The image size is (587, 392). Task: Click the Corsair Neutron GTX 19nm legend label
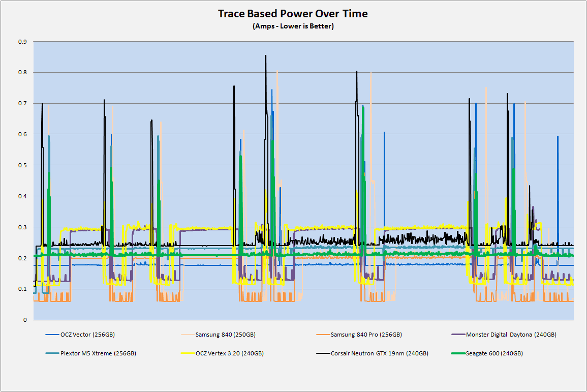click(379, 353)
